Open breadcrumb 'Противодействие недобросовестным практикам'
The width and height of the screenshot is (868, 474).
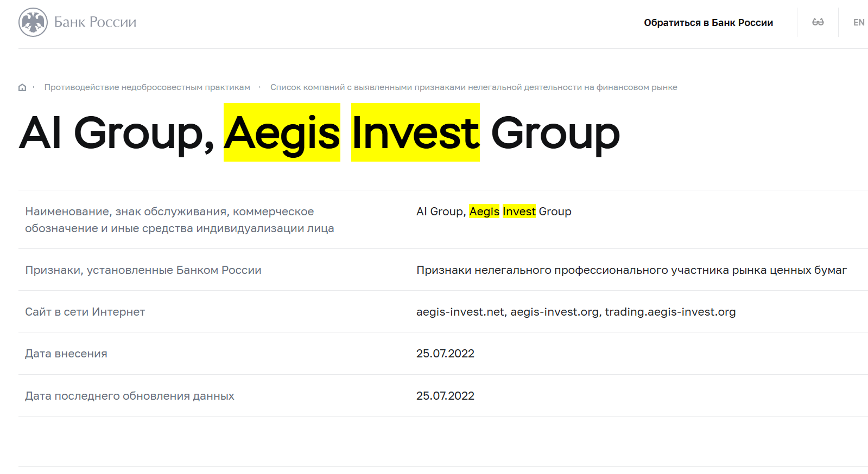click(x=147, y=87)
